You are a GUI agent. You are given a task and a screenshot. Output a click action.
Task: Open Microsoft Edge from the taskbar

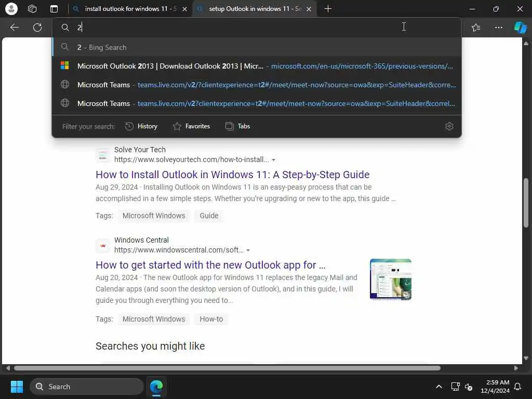[x=156, y=387]
